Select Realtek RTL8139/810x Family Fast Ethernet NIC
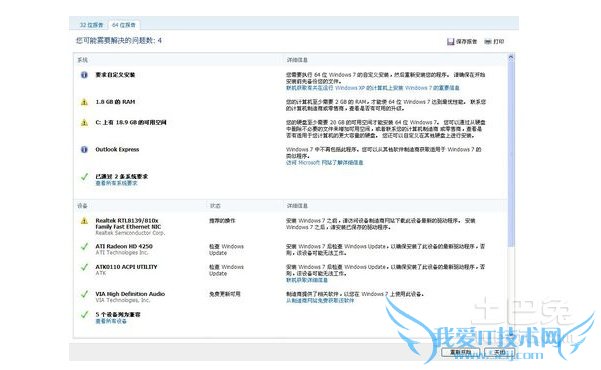 [x=128, y=224]
